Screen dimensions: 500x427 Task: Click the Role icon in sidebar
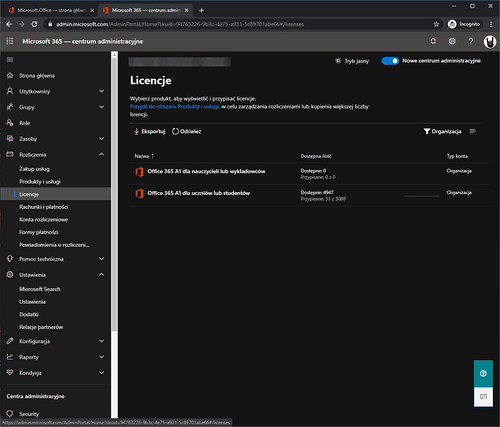10,123
